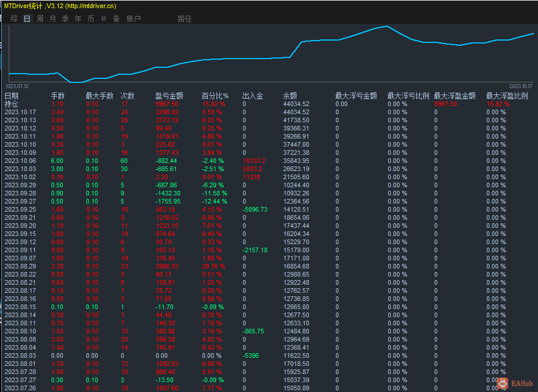The image size is (538, 392).
Task: Open the 年 yearly statistics tab
Action: (78, 19)
